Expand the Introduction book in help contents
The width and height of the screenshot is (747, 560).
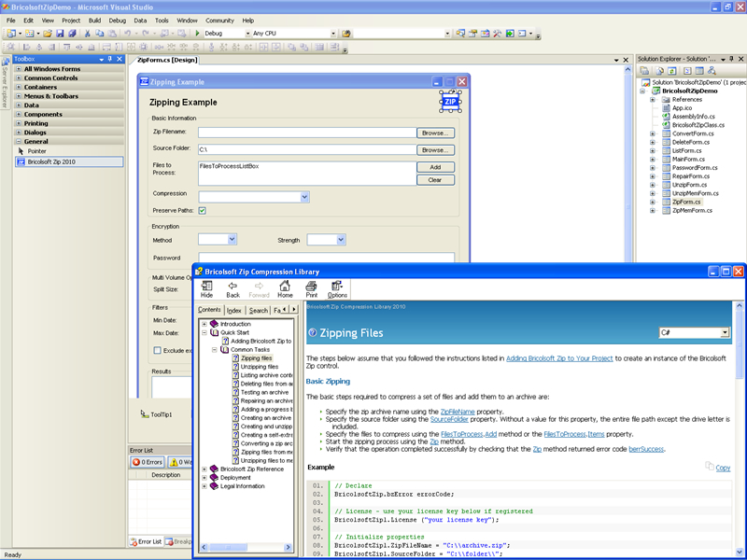pyautogui.click(x=204, y=324)
